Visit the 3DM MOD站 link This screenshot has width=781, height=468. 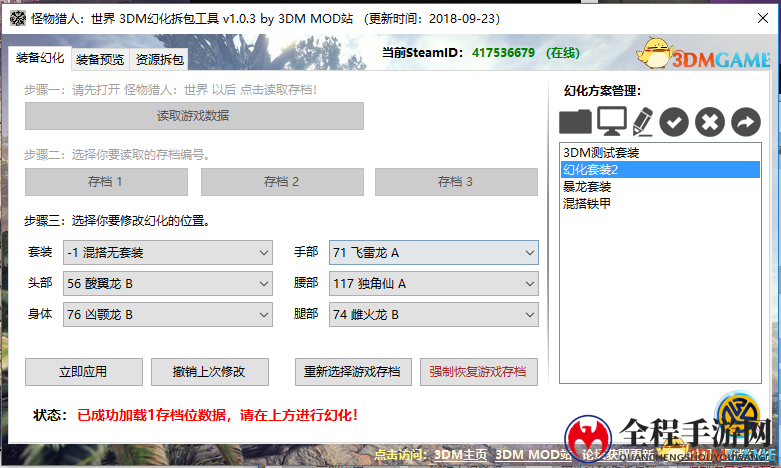pos(533,455)
